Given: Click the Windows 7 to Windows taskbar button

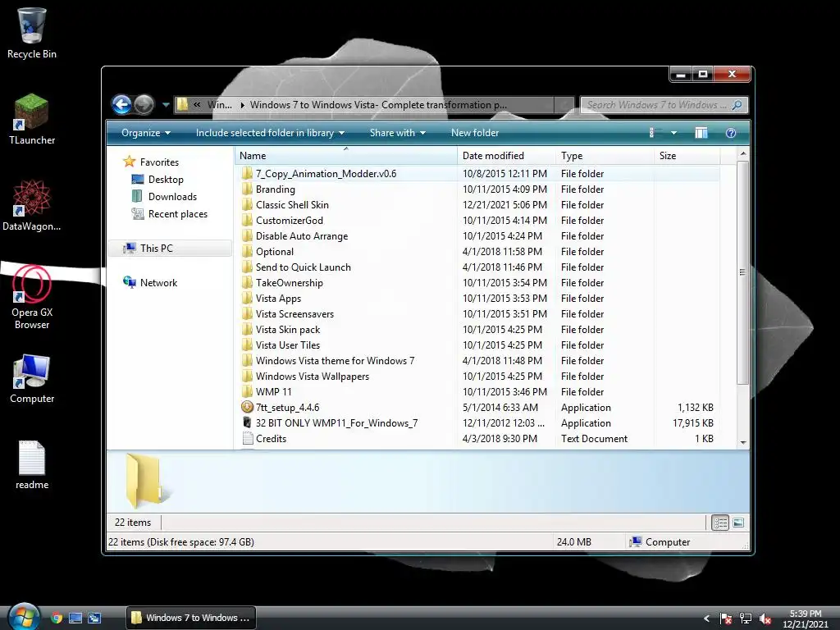Looking at the screenshot, I should [x=191, y=618].
